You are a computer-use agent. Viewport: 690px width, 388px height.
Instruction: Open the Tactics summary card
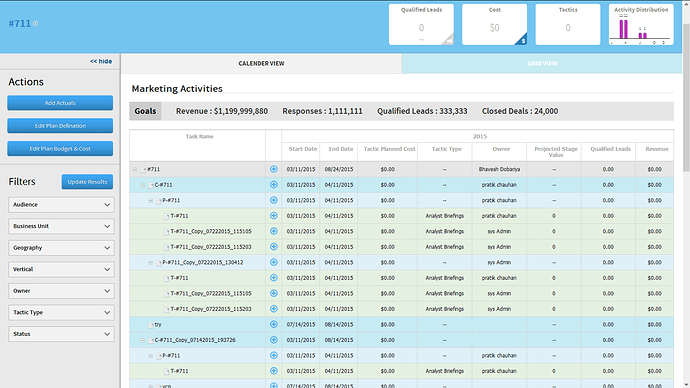[x=568, y=24]
